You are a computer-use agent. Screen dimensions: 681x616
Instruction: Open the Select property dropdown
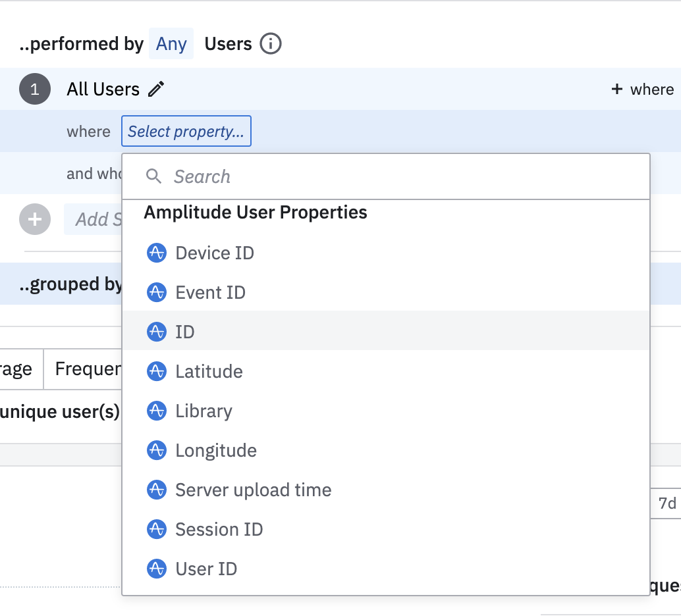point(186,132)
